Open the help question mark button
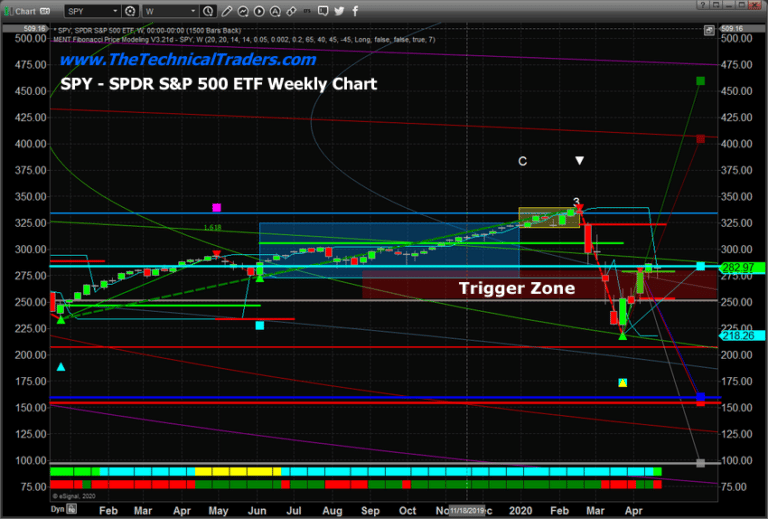Viewport: 768px width, 519px height. coord(703,5)
